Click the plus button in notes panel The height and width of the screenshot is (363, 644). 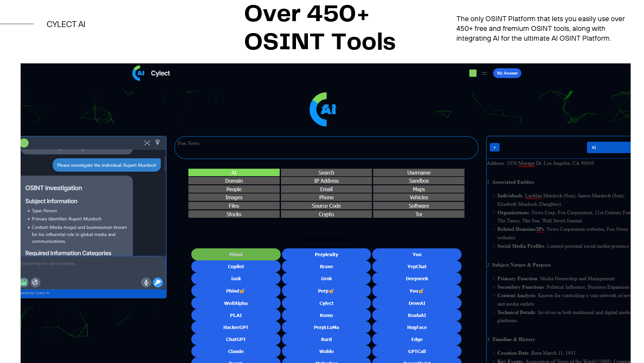pyautogui.click(x=494, y=147)
